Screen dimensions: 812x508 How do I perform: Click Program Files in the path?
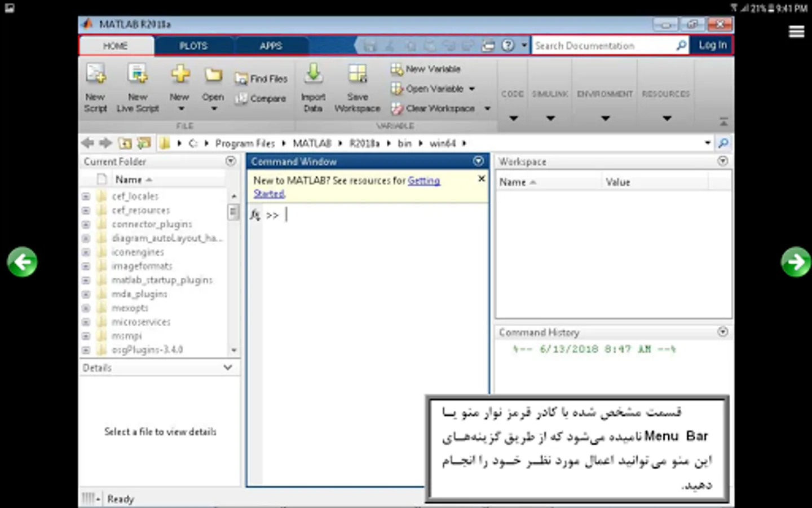pos(245,143)
